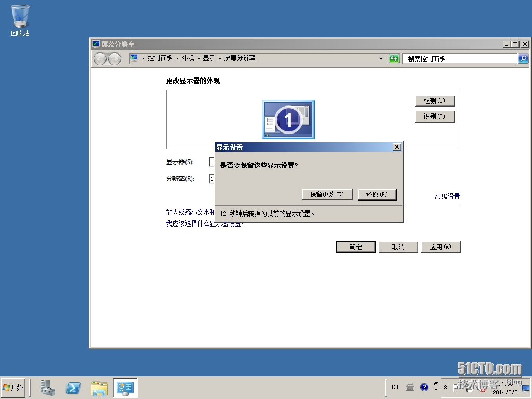
Task: Expand the arrow after 控制面板 breadcrumb
Action: (x=177, y=58)
